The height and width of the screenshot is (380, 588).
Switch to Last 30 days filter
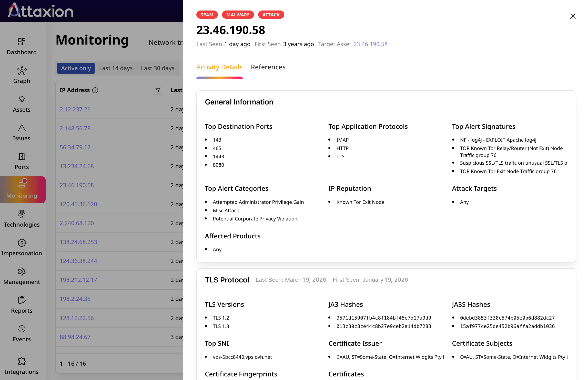[x=158, y=68]
